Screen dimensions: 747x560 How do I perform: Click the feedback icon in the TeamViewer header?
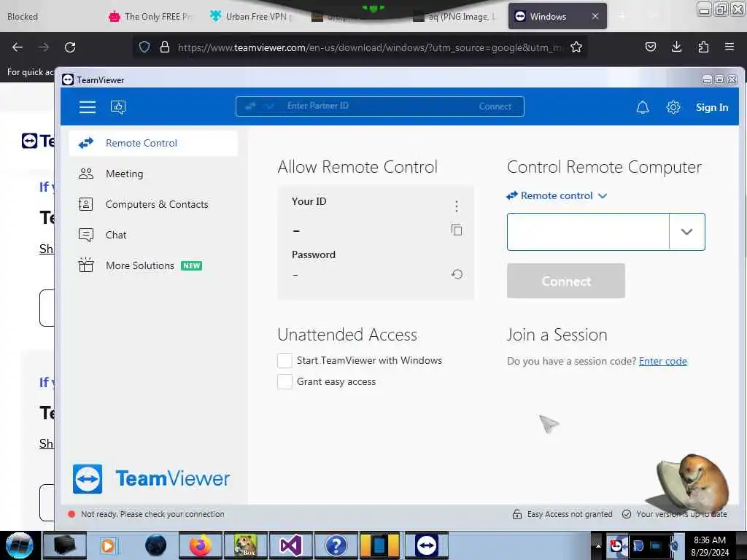click(x=118, y=107)
